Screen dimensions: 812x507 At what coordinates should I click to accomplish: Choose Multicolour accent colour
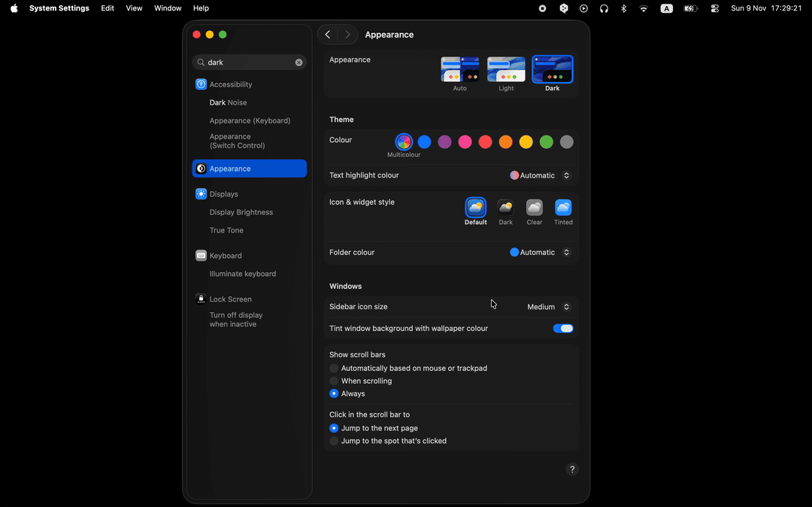pos(404,142)
